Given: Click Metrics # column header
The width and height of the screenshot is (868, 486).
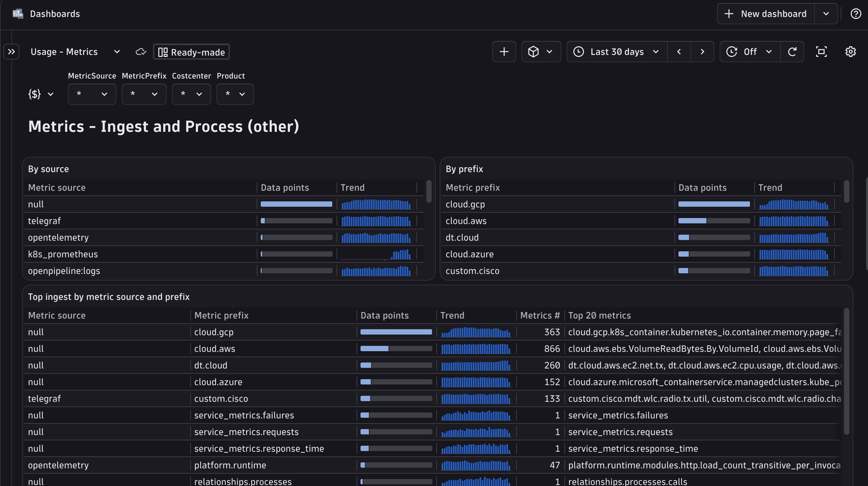Looking at the screenshot, I should click(x=540, y=315).
